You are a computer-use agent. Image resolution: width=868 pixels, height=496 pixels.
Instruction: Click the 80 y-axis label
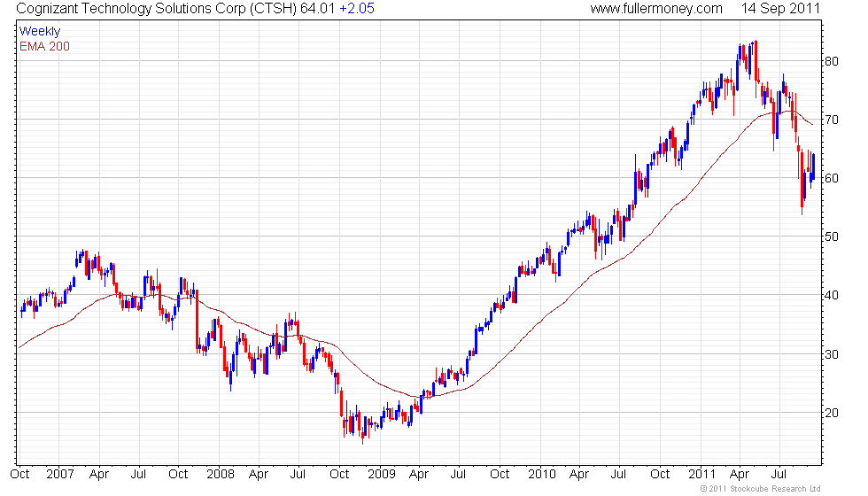pos(832,61)
